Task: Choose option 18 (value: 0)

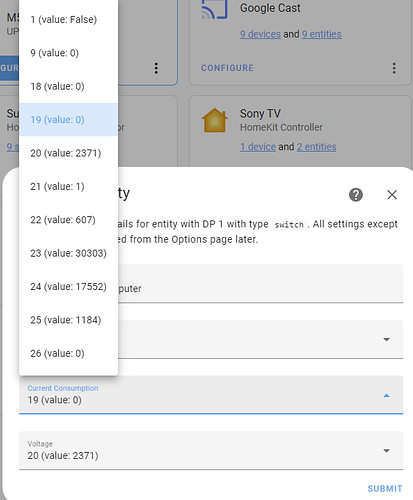Action: click(x=68, y=86)
